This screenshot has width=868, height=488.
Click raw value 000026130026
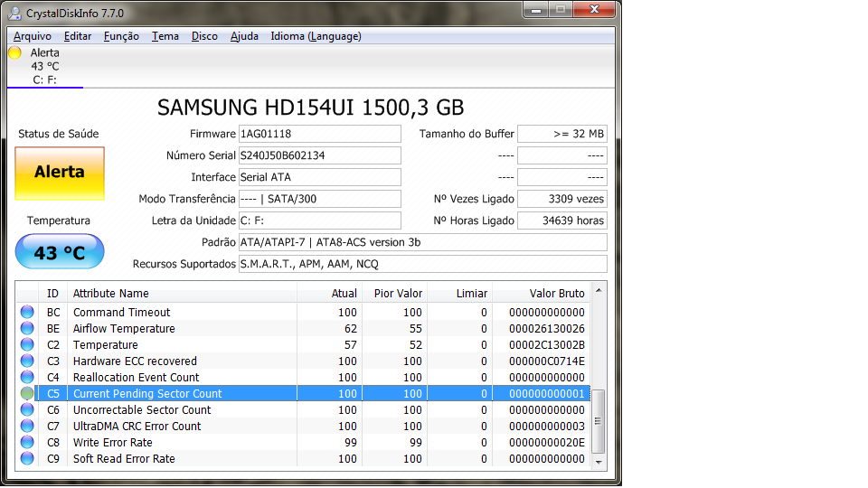(x=547, y=329)
